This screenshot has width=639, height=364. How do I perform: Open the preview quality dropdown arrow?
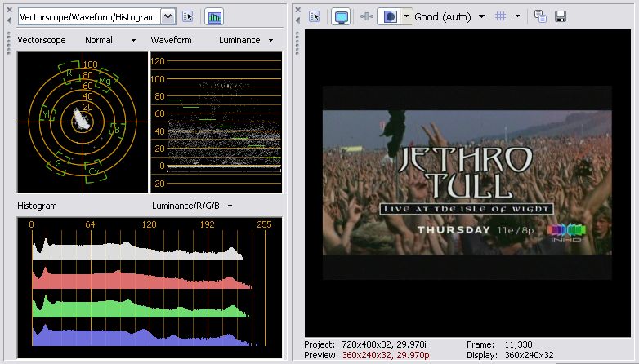coord(481,16)
